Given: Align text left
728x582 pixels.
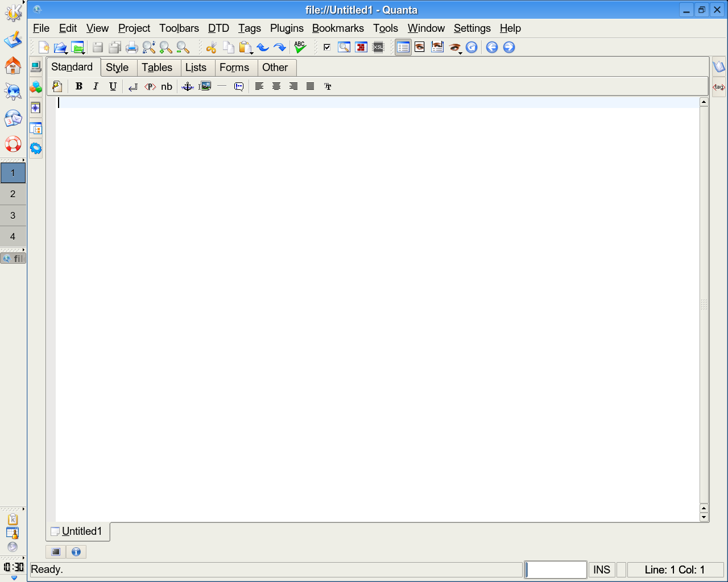Looking at the screenshot, I should 259,86.
